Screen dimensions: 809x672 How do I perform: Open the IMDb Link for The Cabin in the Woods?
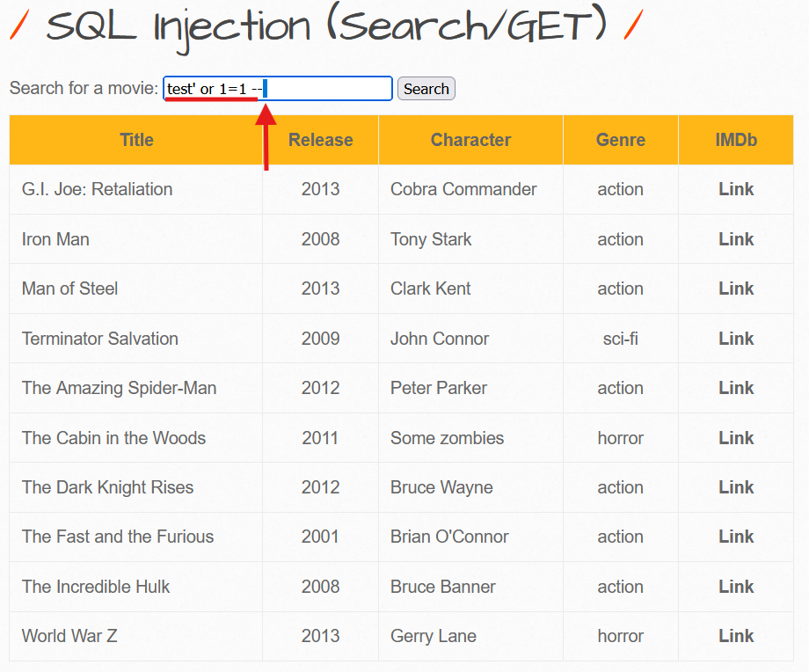tap(736, 437)
